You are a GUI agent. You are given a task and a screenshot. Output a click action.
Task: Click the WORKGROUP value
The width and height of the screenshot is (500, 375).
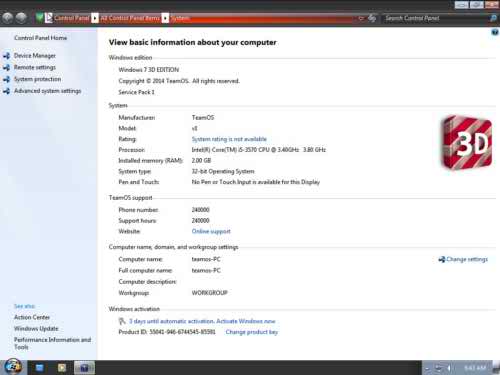point(209,293)
